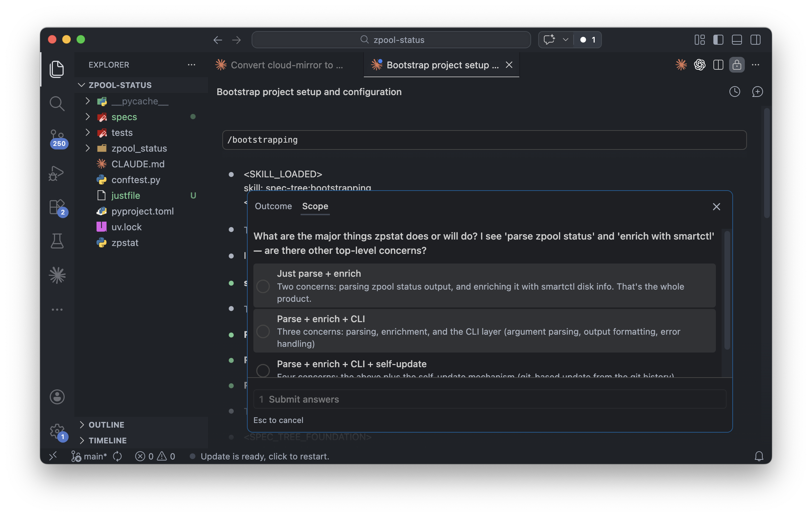Open Claude Code sidebar icon
Viewport: 812px width, 517px height.
(x=57, y=275)
